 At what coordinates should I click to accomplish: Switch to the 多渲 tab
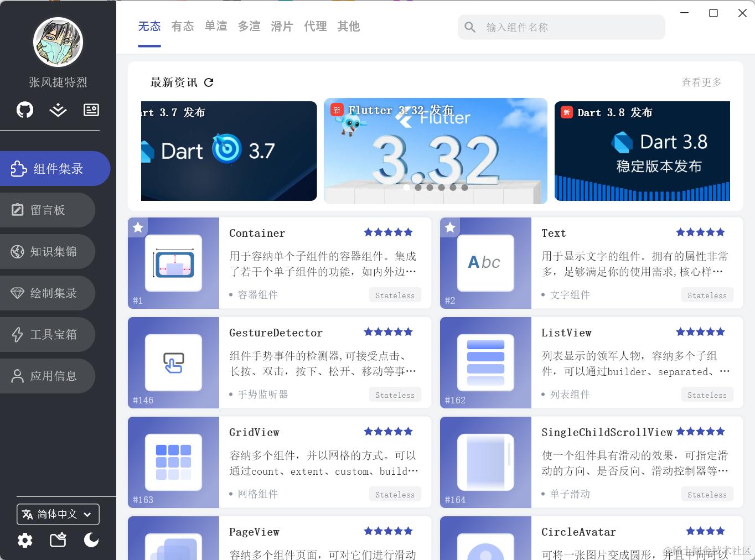coord(249,27)
